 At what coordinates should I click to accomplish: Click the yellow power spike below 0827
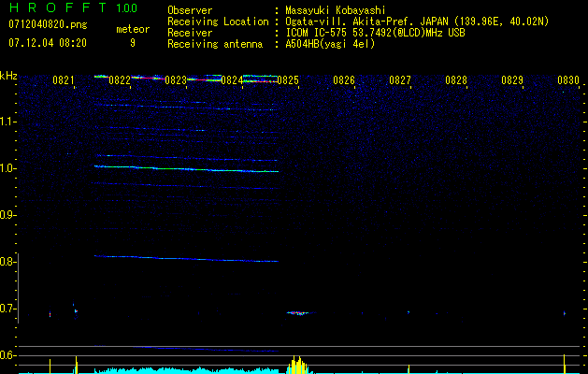pyautogui.click(x=409, y=369)
